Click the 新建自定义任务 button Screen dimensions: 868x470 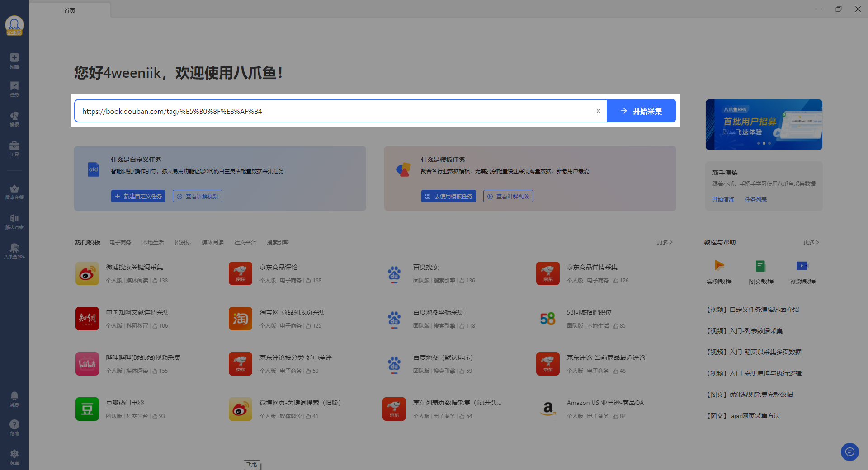[138, 196]
